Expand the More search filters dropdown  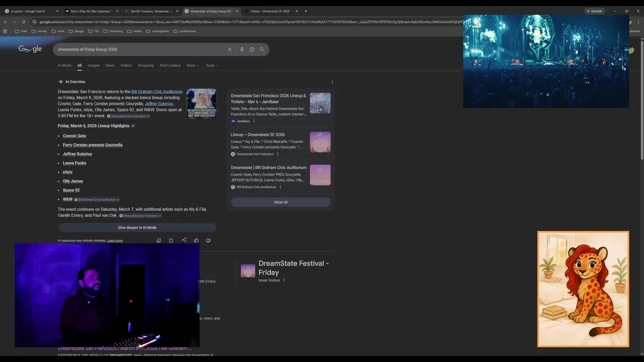[x=193, y=65]
